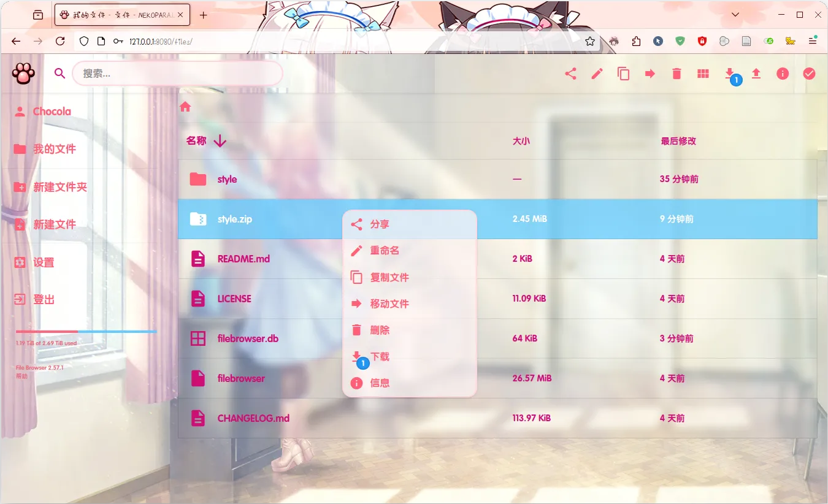
Task: Select 移动文件 in the context menu
Action: (389, 304)
